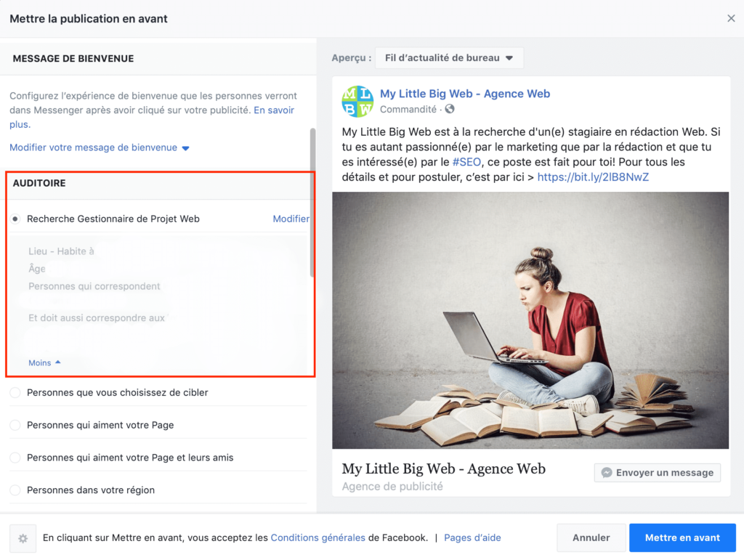
Task: Select Personnes que vous choisissez de cibler
Action: (15, 393)
